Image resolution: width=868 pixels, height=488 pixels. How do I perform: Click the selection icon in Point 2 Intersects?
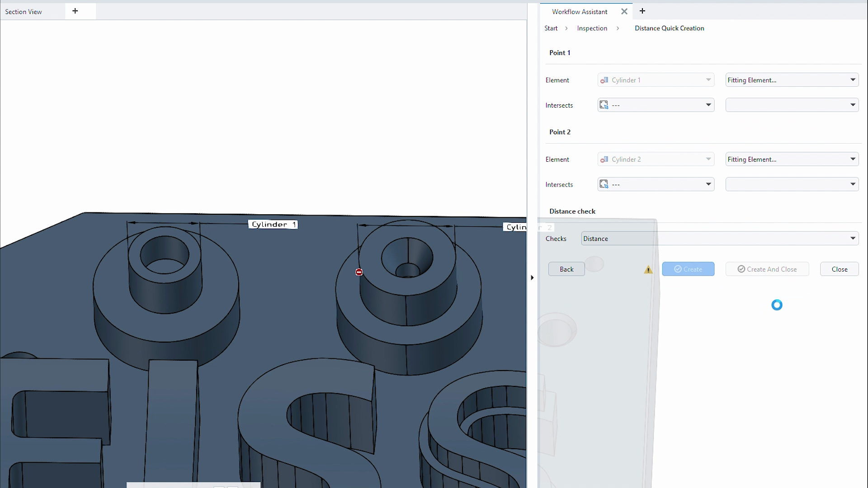[x=604, y=184]
